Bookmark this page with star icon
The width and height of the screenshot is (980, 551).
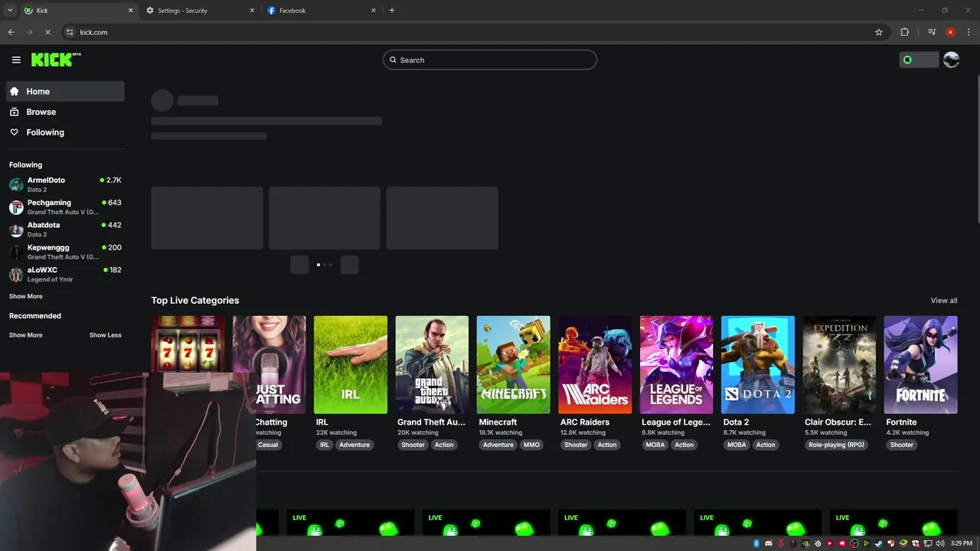coord(879,32)
